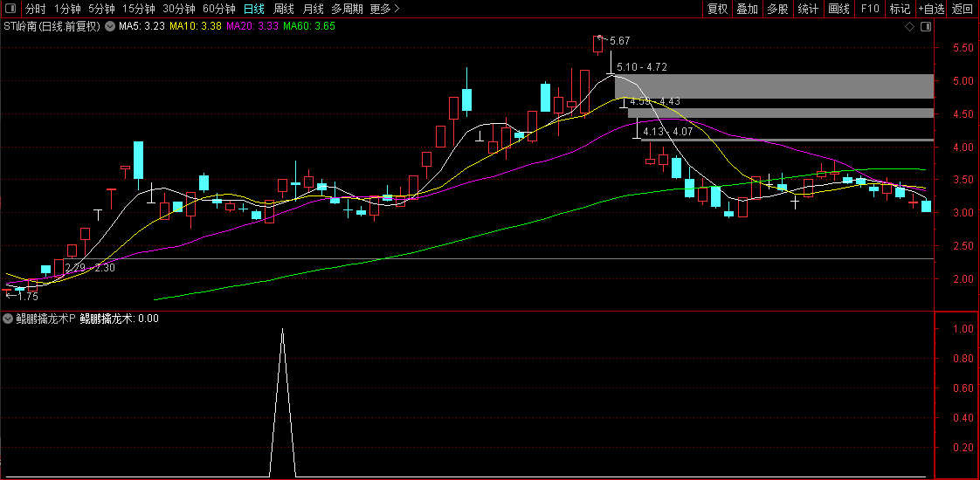Select the 30分钟 period tab
This screenshot has width=980, height=480.
(x=178, y=9)
